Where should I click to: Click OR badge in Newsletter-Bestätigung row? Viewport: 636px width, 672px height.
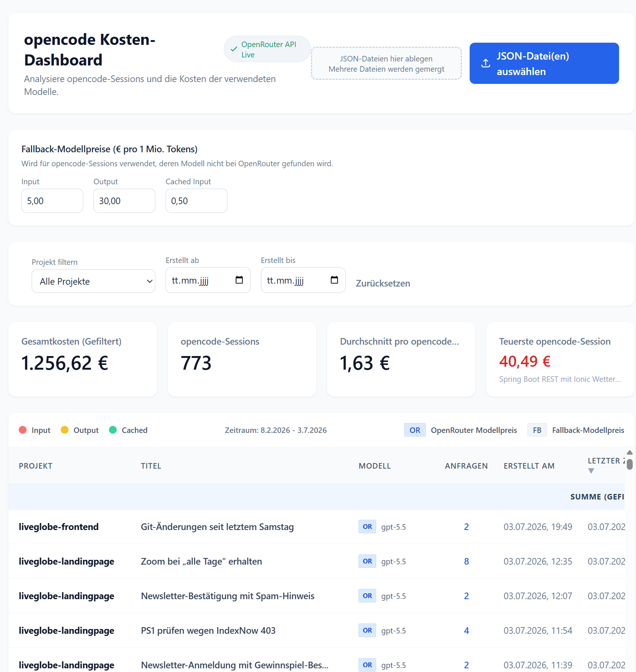[x=367, y=595]
